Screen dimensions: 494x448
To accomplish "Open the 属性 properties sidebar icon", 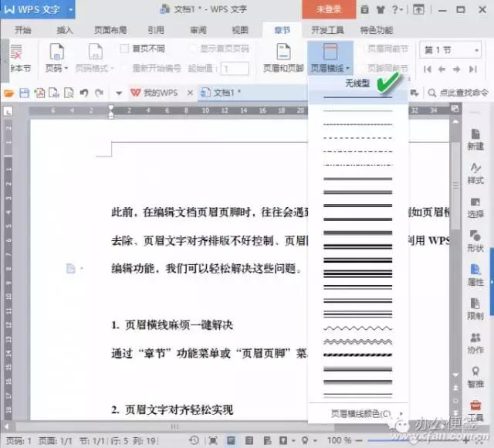I will tap(475, 275).
